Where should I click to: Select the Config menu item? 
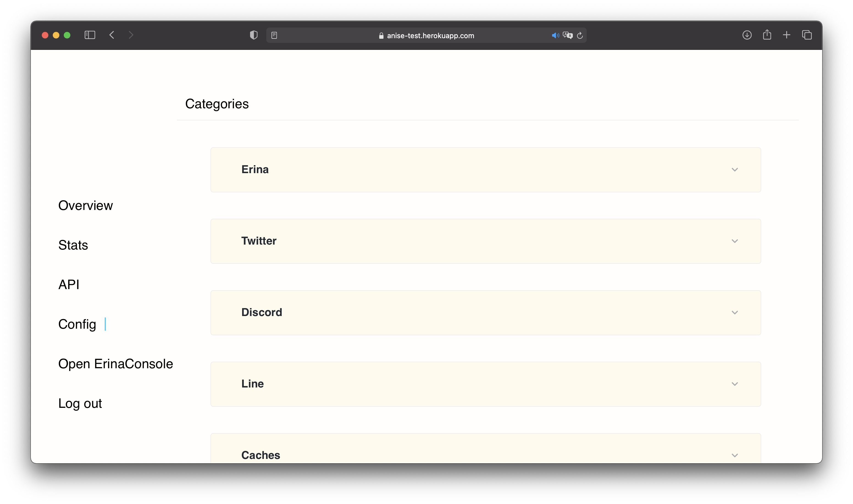[77, 324]
